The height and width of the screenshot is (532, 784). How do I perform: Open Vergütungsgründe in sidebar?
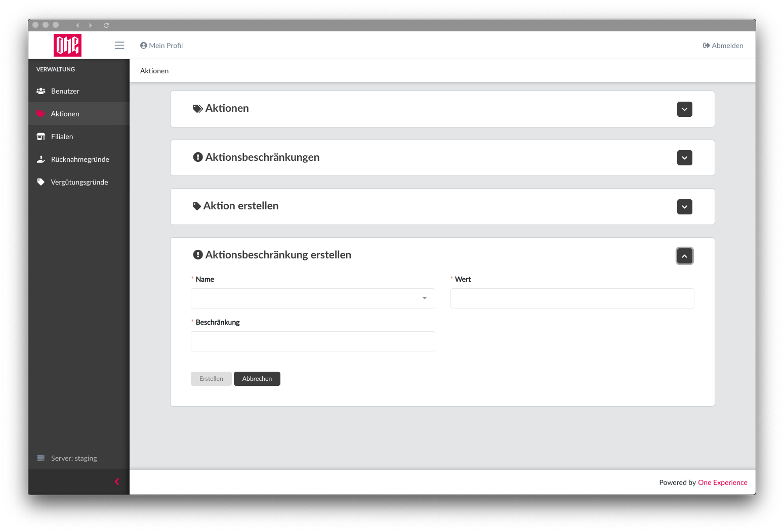point(79,182)
